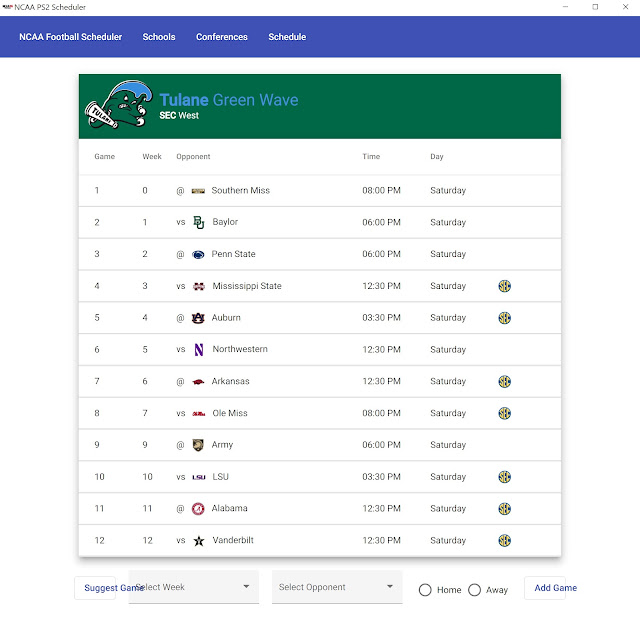
Task: Click 06:00 PM time in Army row
Action: 381,445
